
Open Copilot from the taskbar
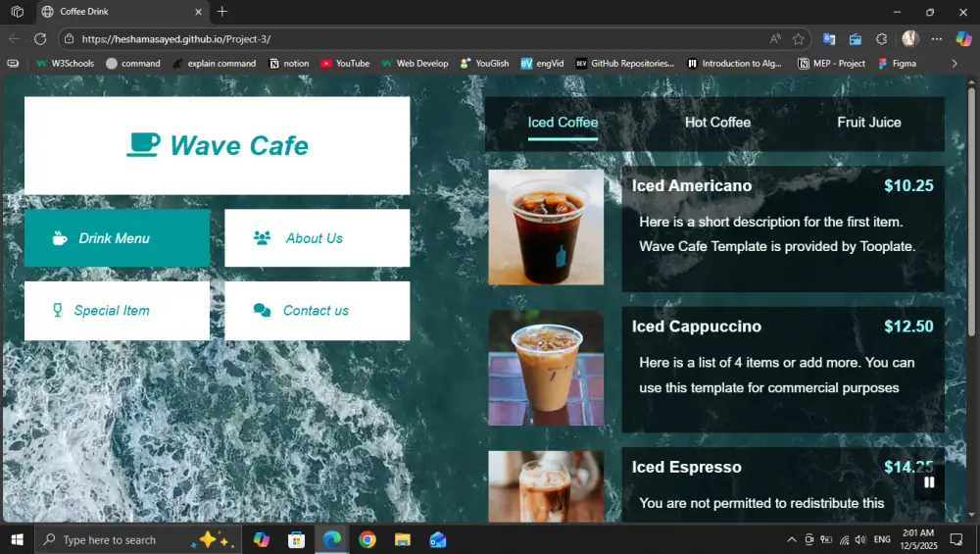[262, 539]
